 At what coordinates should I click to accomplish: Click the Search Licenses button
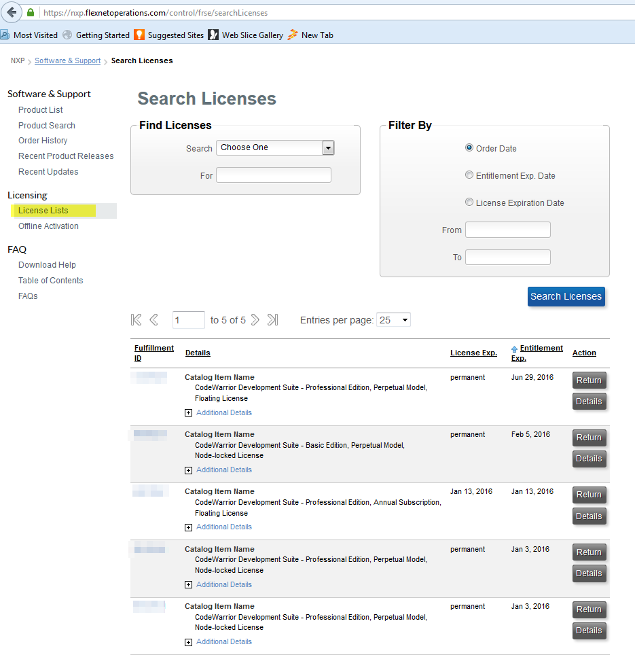click(566, 296)
